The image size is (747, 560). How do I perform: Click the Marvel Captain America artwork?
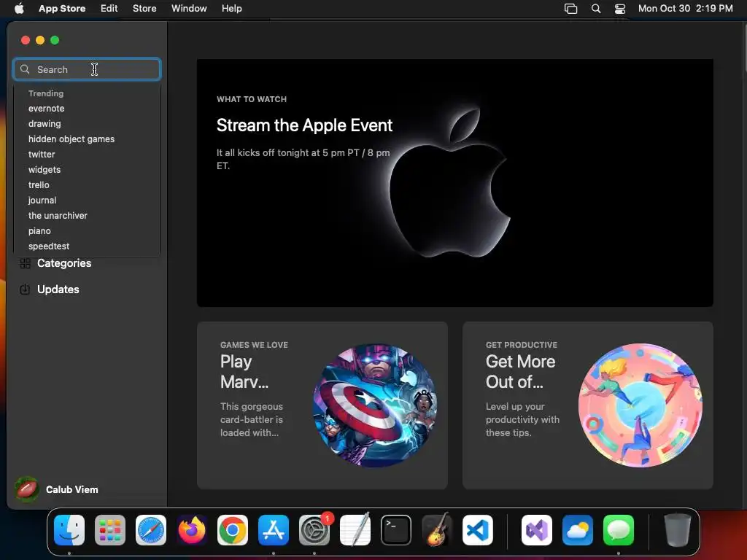click(375, 405)
